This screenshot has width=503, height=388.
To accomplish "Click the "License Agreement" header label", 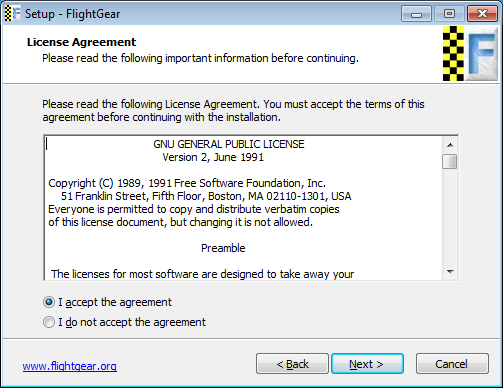I will coord(81,42).
